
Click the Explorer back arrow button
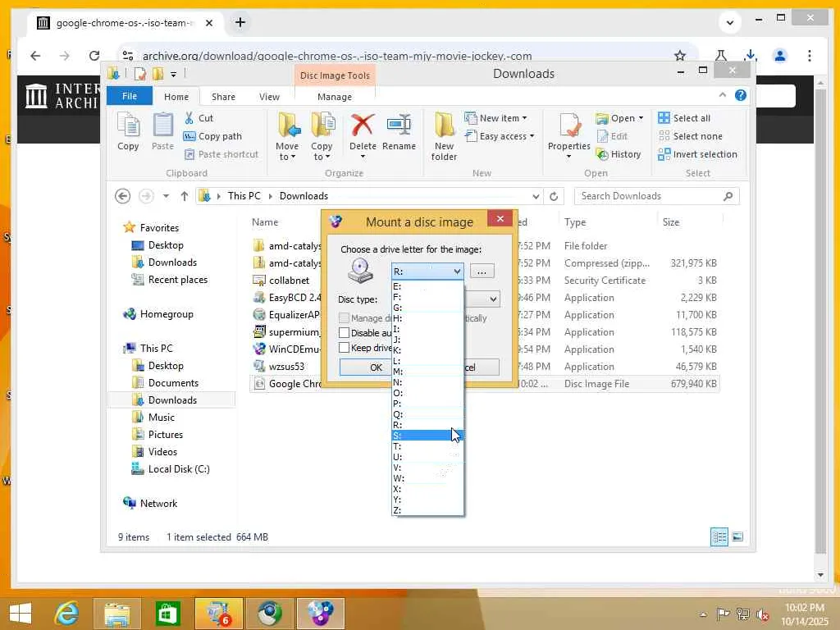[x=123, y=196]
